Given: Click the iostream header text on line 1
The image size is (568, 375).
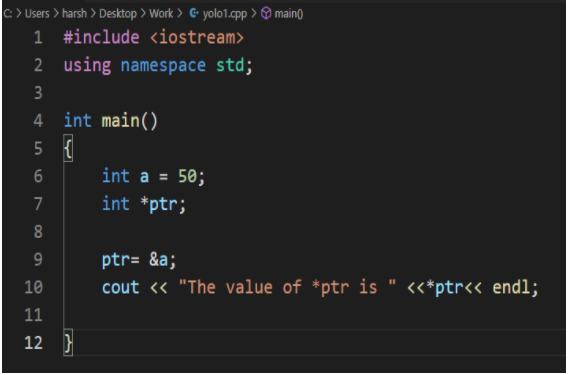Looking at the screenshot, I should pos(197,37).
